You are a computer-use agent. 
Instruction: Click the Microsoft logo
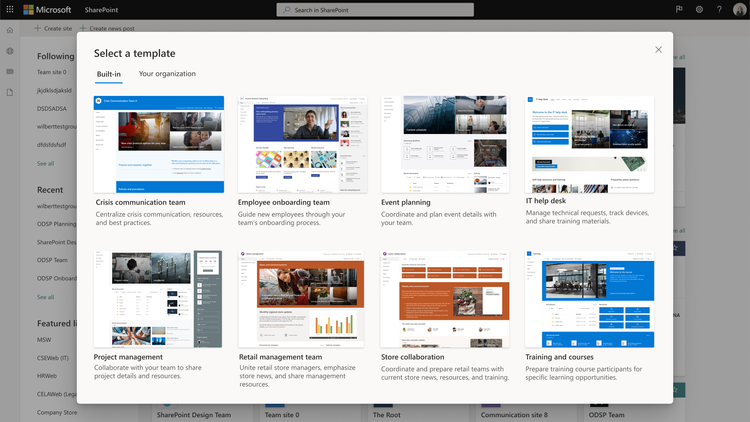(x=47, y=10)
